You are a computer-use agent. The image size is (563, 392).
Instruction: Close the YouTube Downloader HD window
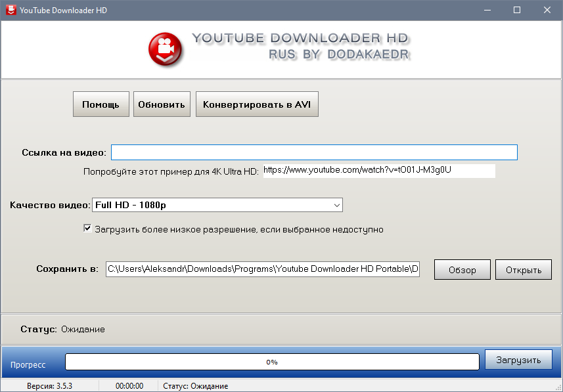coord(547,10)
